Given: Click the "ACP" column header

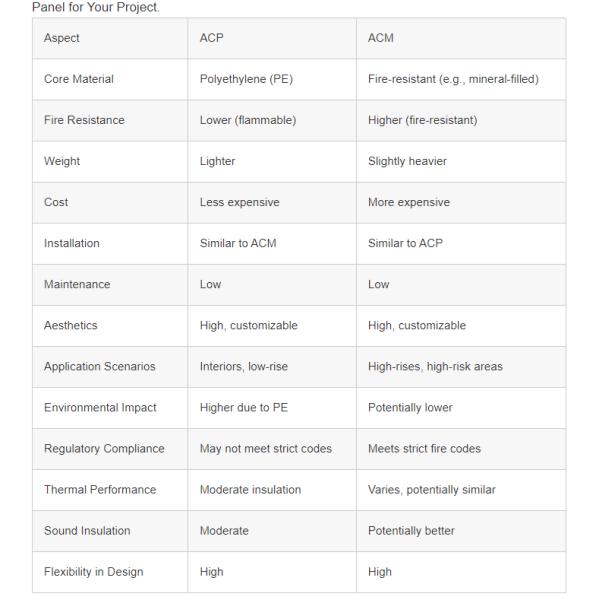Looking at the screenshot, I should [212, 38].
